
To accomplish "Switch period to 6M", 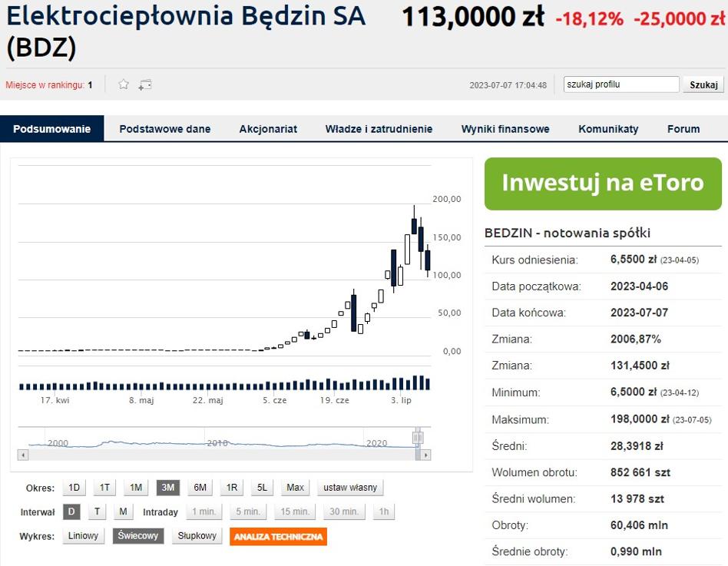I will pyautogui.click(x=200, y=488).
